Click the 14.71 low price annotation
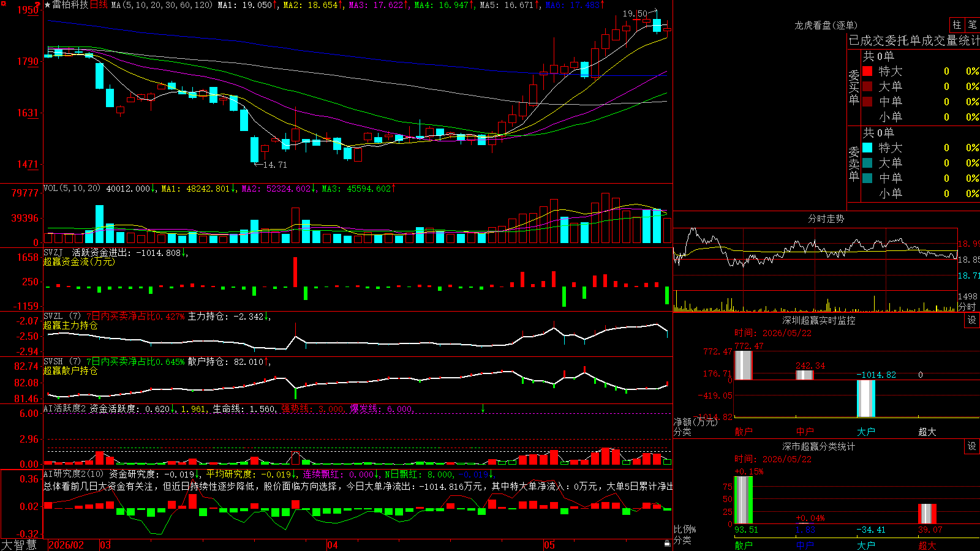Image resolution: width=980 pixels, height=551 pixels. click(x=274, y=165)
